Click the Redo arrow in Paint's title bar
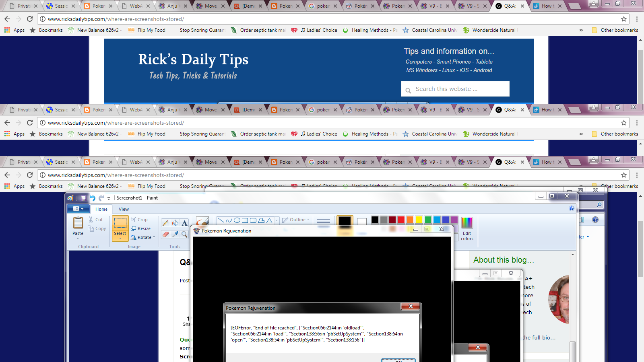 pos(101,198)
